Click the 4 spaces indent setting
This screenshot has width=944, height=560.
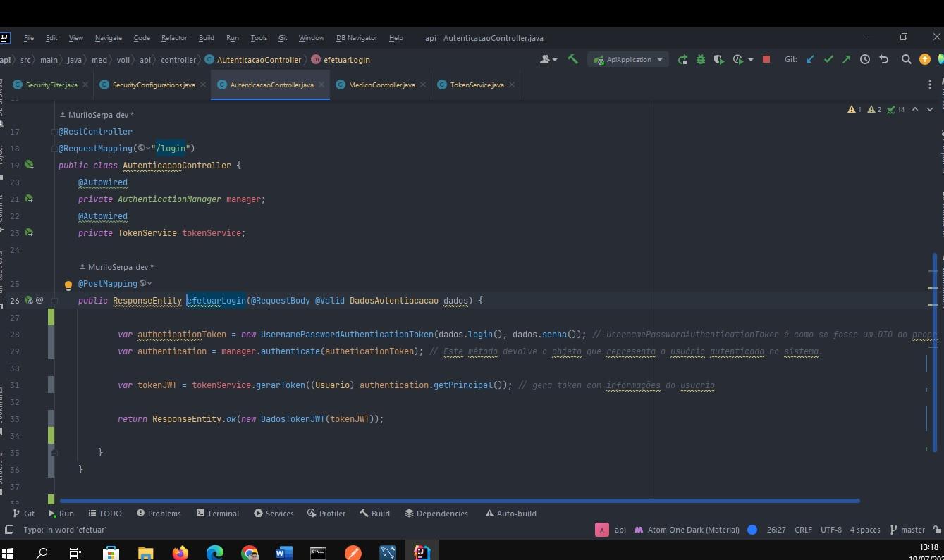click(x=865, y=530)
